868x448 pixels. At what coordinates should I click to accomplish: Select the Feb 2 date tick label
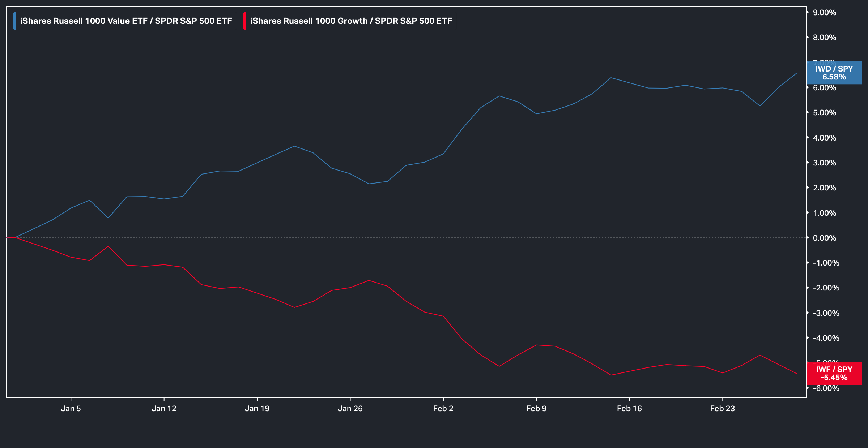443,409
